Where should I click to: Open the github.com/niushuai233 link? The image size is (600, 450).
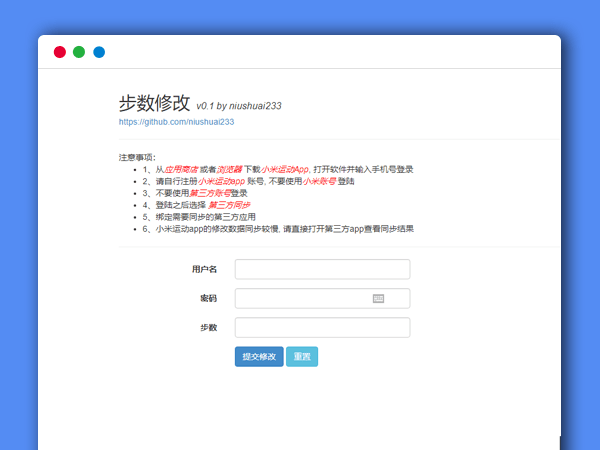[176, 122]
